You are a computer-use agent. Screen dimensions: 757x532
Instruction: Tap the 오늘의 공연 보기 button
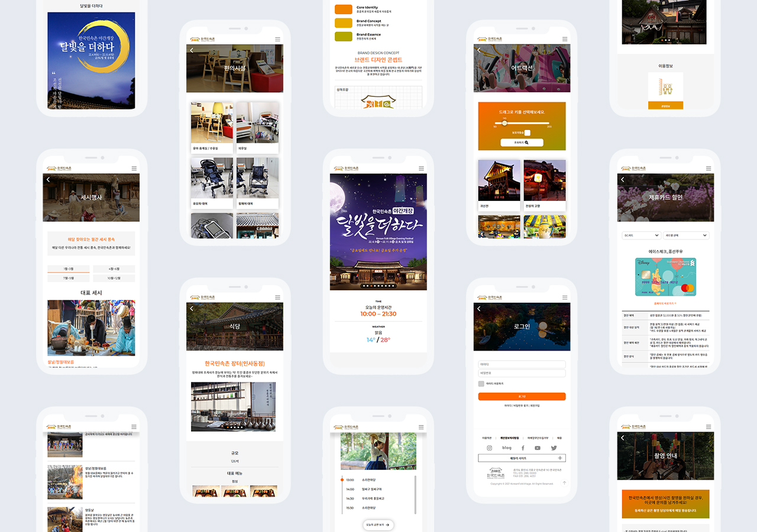[378, 524]
